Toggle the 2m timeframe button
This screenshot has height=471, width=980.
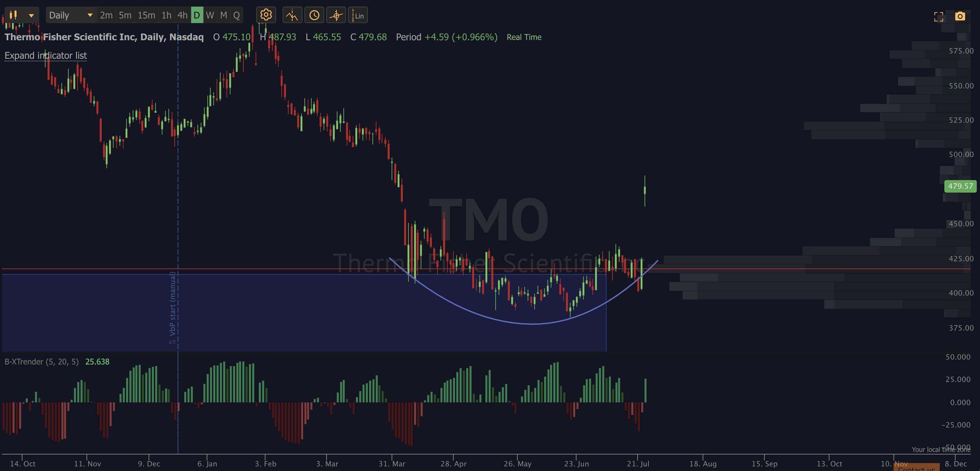(x=106, y=15)
